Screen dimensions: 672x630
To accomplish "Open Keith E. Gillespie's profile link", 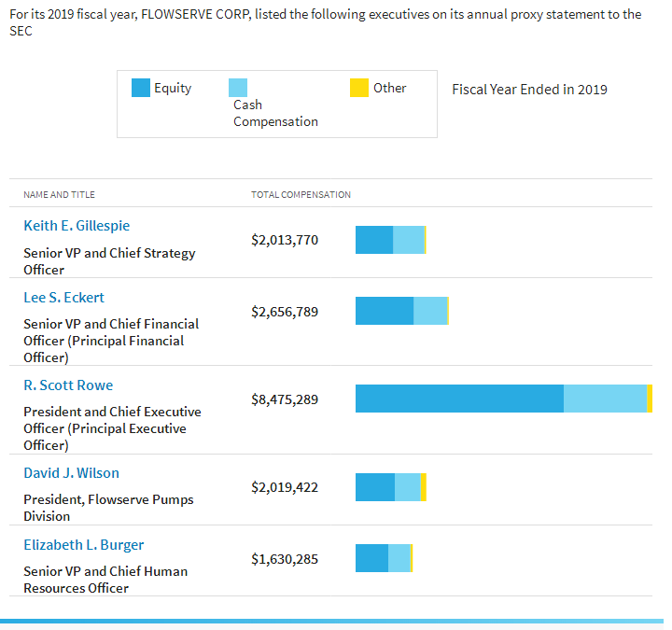I will pos(77,226).
